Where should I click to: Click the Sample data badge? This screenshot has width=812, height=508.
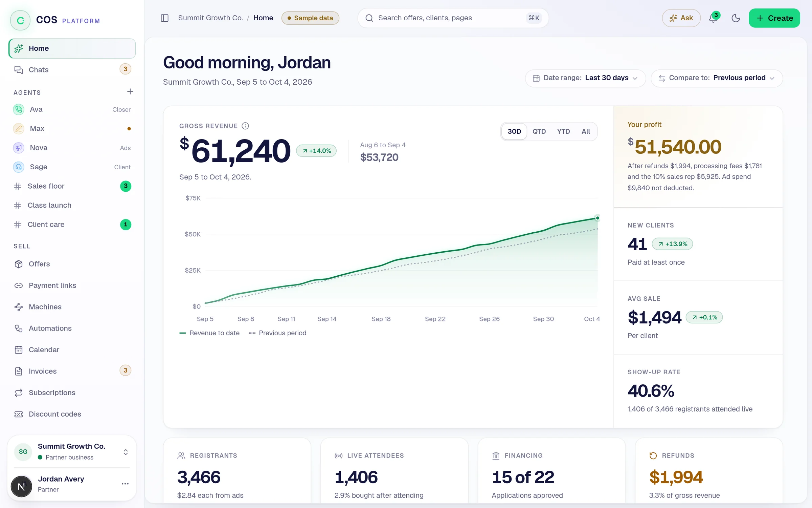tap(310, 18)
